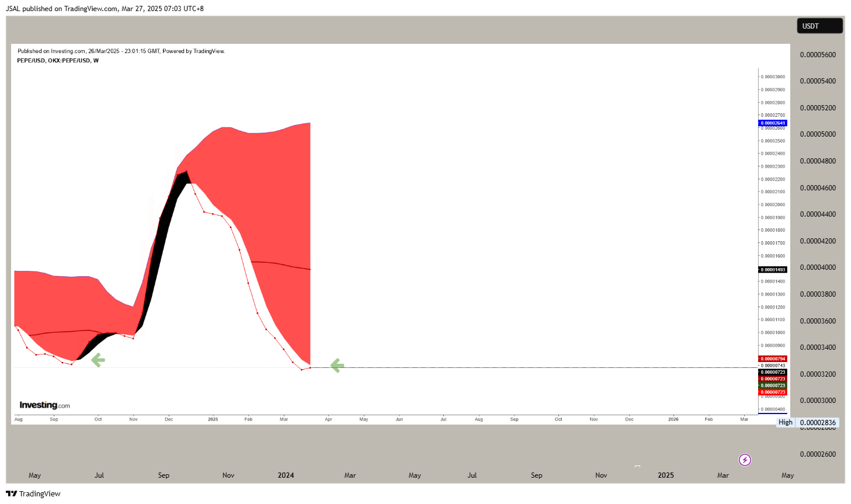Screen dimensions: 851x504
Task: Click 0.00003600 on the USDT price scale
Action: (x=818, y=321)
